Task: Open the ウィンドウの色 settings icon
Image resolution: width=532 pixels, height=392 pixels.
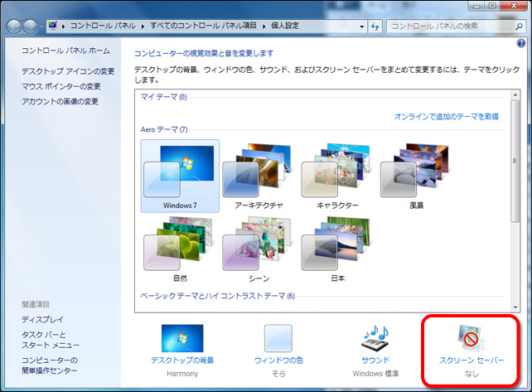Action: point(278,338)
